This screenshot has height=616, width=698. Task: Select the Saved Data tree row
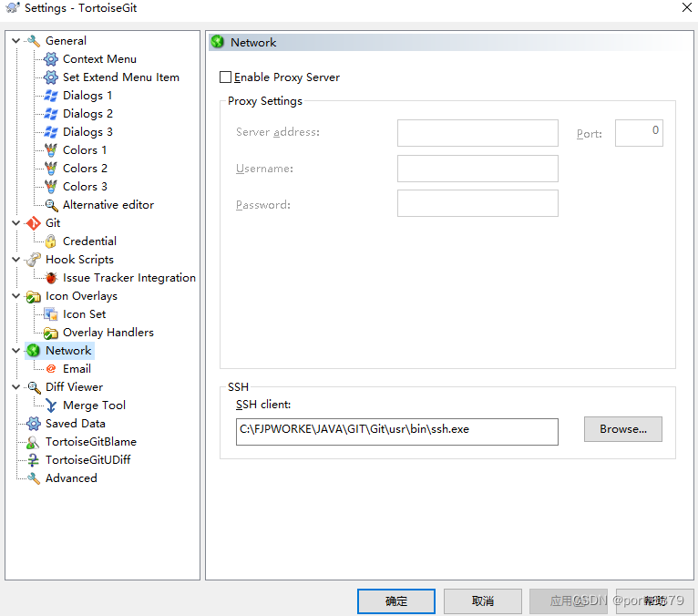76,424
